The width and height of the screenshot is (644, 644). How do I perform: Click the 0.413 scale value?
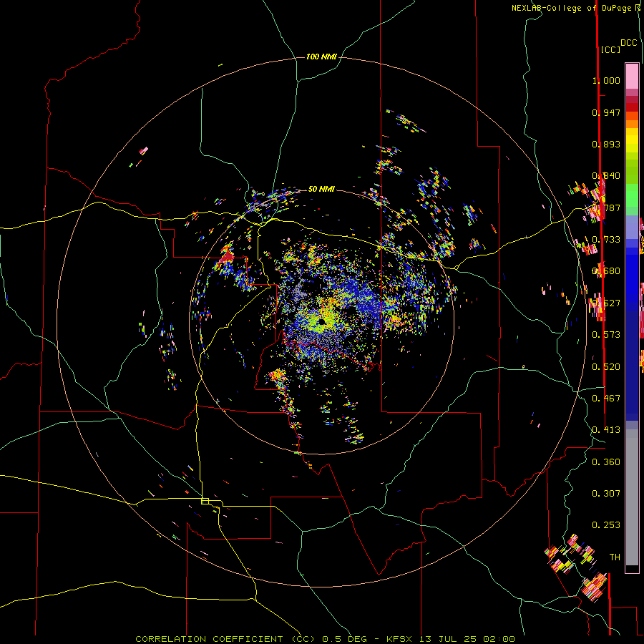[x=606, y=430]
